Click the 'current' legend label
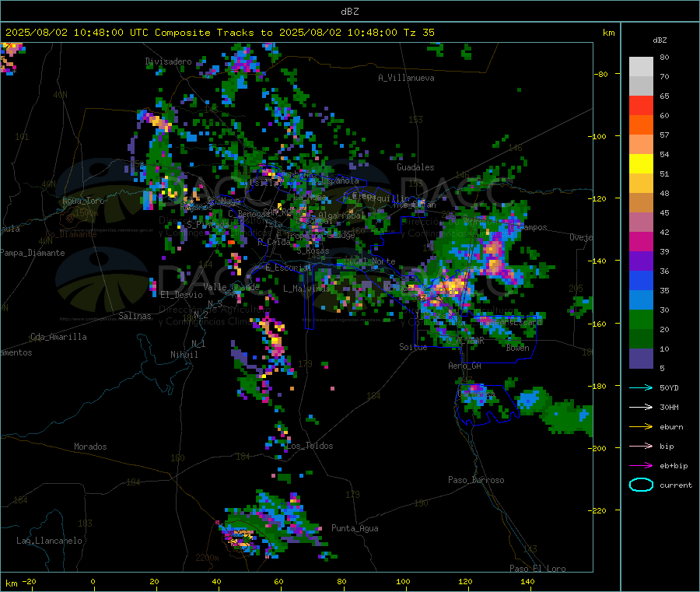This screenshot has width=700, height=592. click(x=675, y=485)
